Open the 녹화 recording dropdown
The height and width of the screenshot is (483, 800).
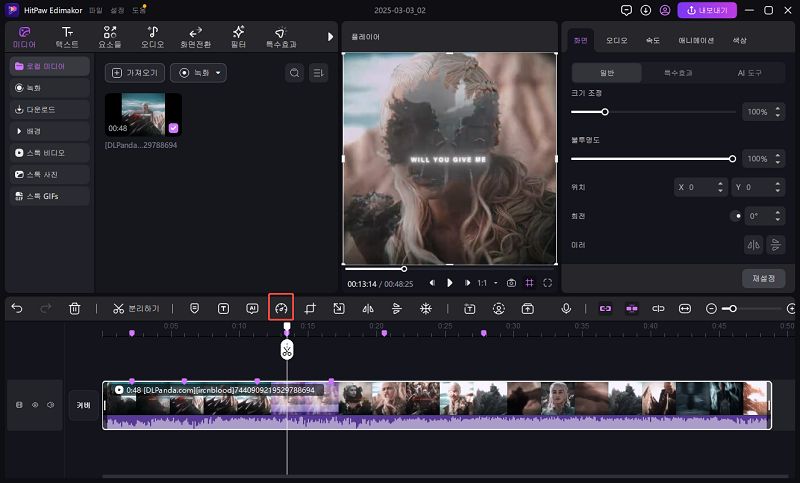tap(198, 73)
